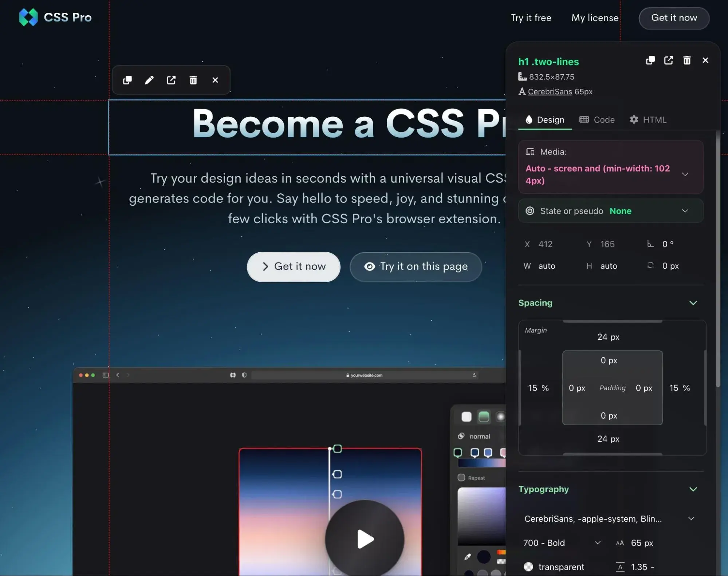The height and width of the screenshot is (576, 728).
Task: Click the copy element icon in panel
Action: tap(649, 60)
